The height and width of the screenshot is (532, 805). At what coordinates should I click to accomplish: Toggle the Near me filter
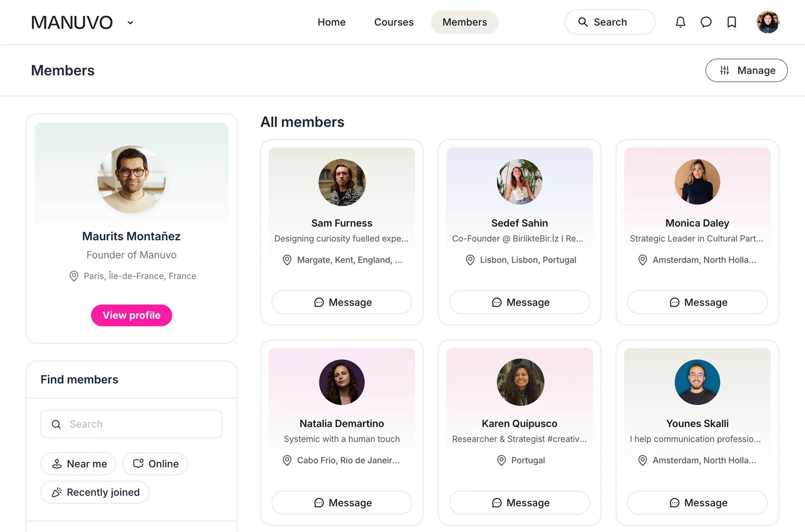(x=78, y=464)
